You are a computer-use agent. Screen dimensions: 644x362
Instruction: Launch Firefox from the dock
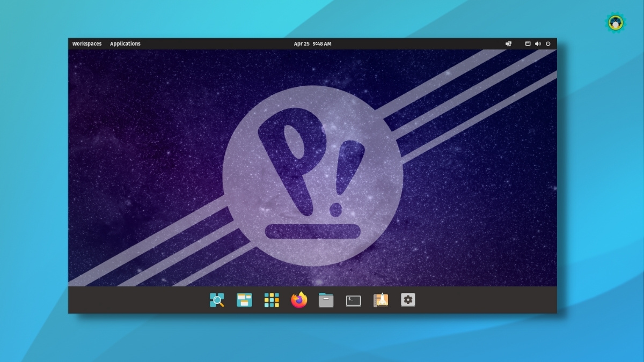(299, 300)
